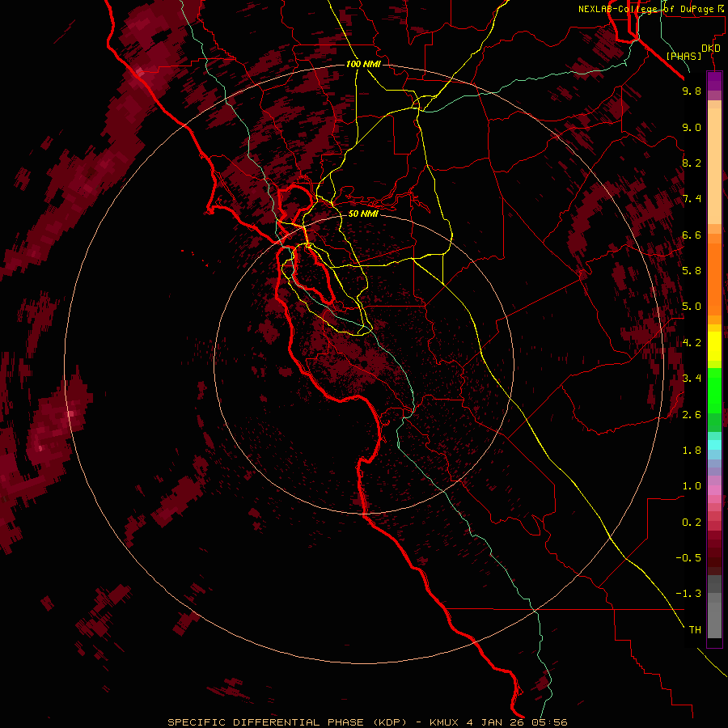Viewport: 728px width, 728px height.
Task: Select the -0.5 scale value
Action: [688, 558]
